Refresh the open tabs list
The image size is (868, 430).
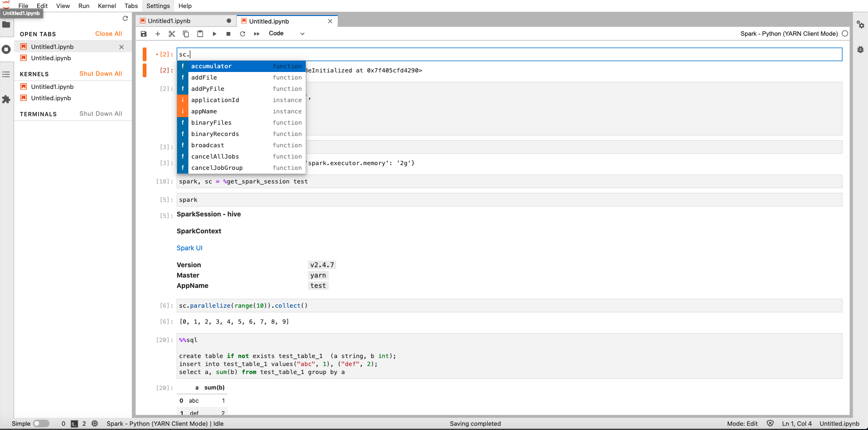125,18
